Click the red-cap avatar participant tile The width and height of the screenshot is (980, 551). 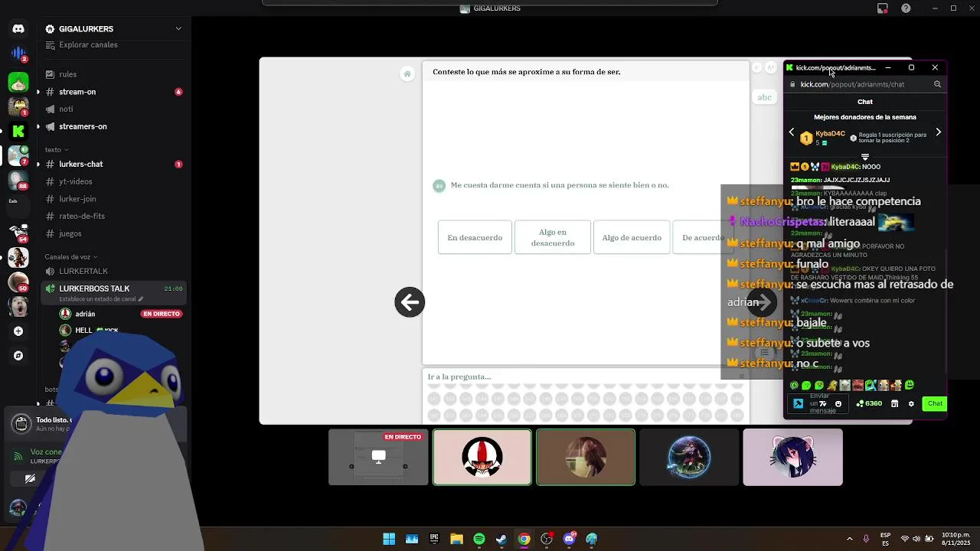pos(482,457)
